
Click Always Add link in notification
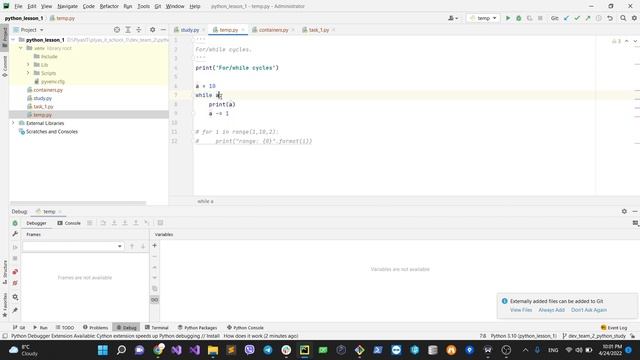551,310
